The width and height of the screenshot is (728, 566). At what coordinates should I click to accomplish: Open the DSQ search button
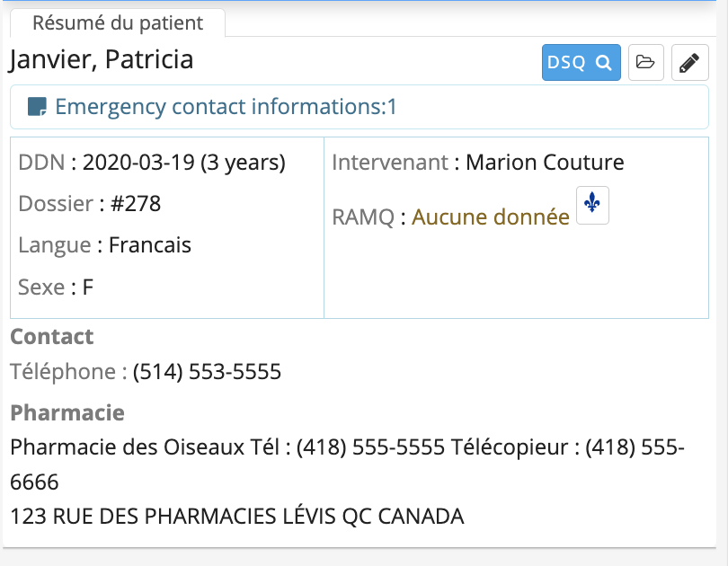581,63
